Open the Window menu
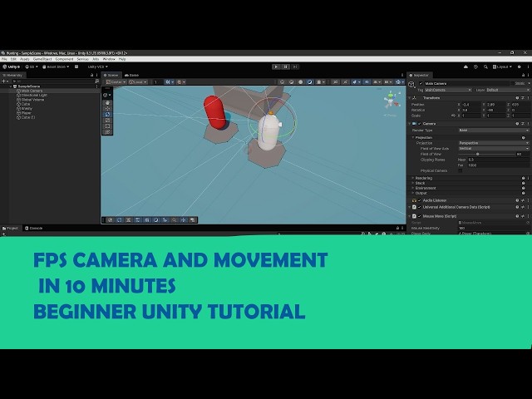This screenshot has height=399, width=532. [109, 59]
